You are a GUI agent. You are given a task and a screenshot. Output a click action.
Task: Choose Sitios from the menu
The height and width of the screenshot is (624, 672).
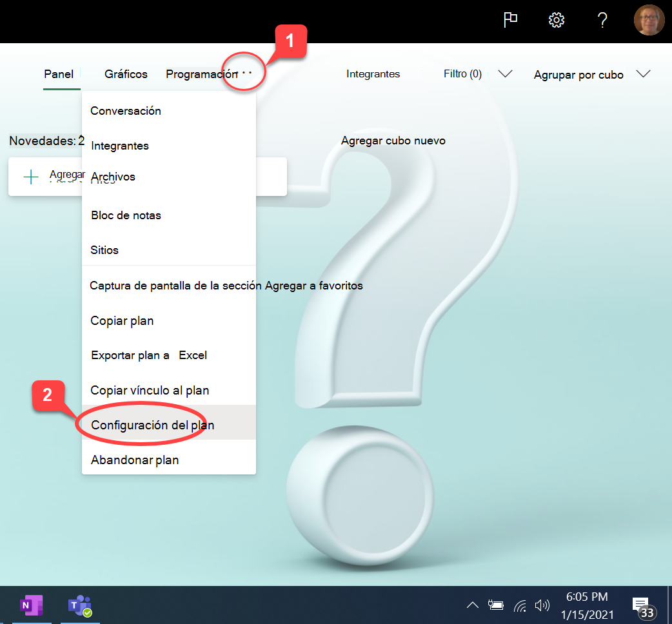coord(169,250)
